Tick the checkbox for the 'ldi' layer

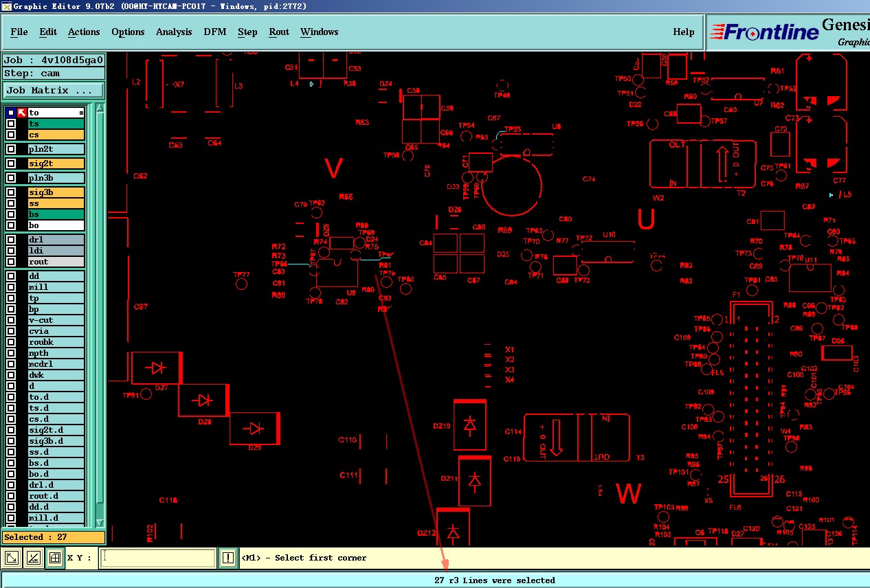(11, 251)
